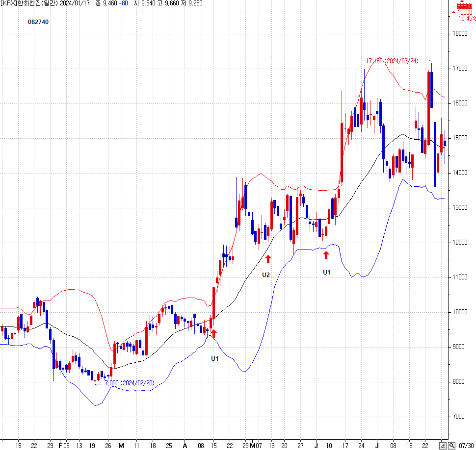476x450 pixels.
Task: Click the F February marker on date axis
Action: pyautogui.click(x=60, y=446)
